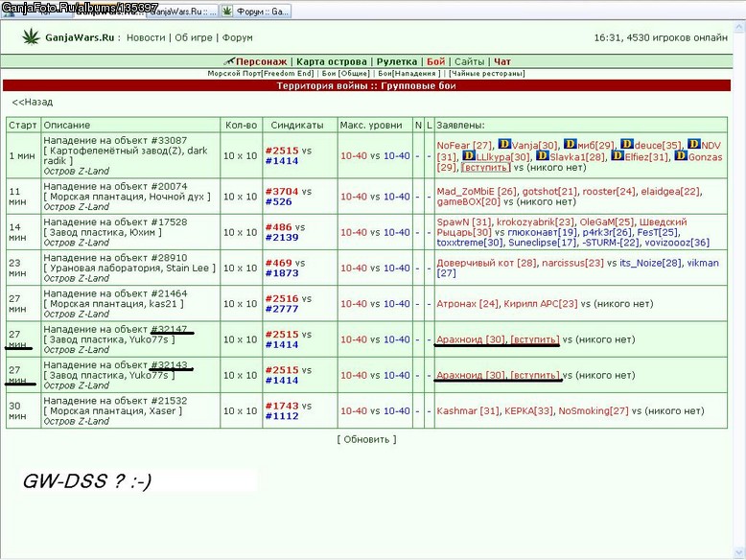Viewport: 746px width, 560px height.
Task: Click the D badge next to Gonzas
Action: (681, 155)
